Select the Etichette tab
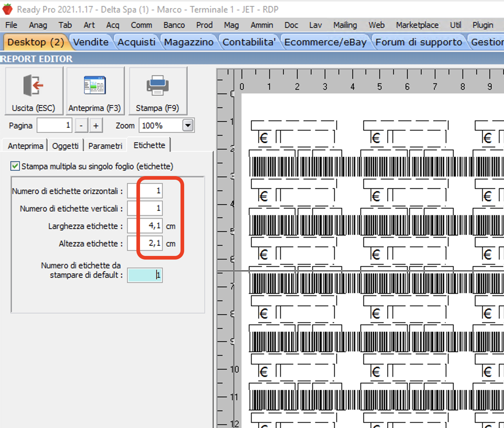 click(x=149, y=145)
